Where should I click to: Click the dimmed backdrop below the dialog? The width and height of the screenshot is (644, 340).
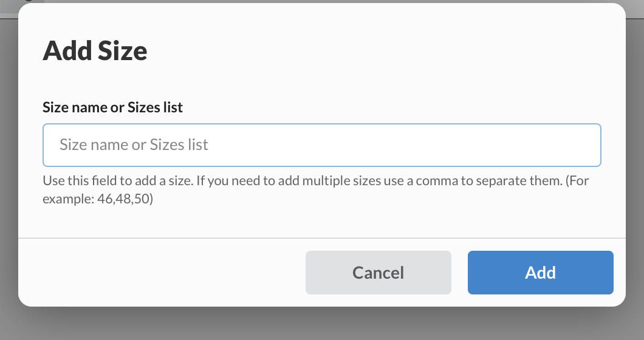pos(321,324)
